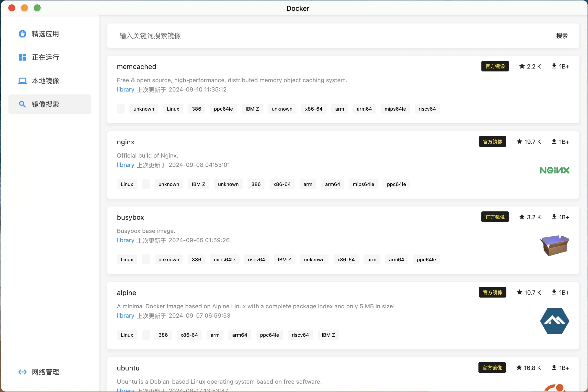The height and width of the screenshot is (392, 588).
Task: Open the memcached image title
Action: pos(136,67)
